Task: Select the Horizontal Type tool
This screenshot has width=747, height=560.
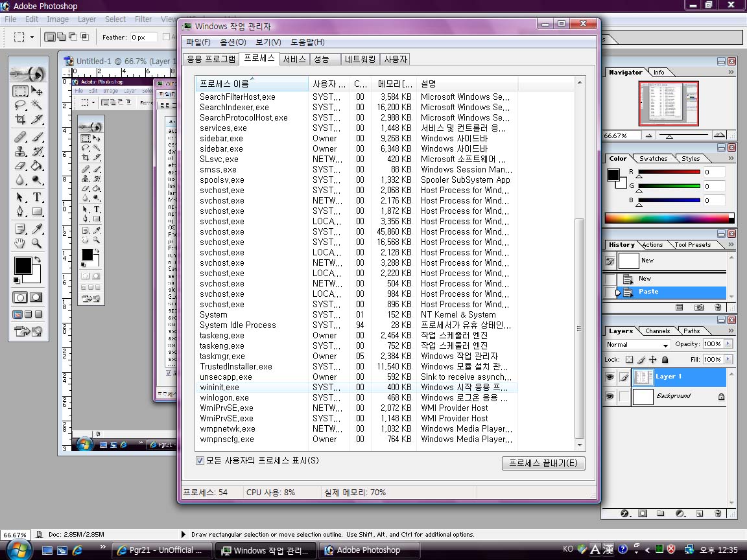Action: coord(37,197)
